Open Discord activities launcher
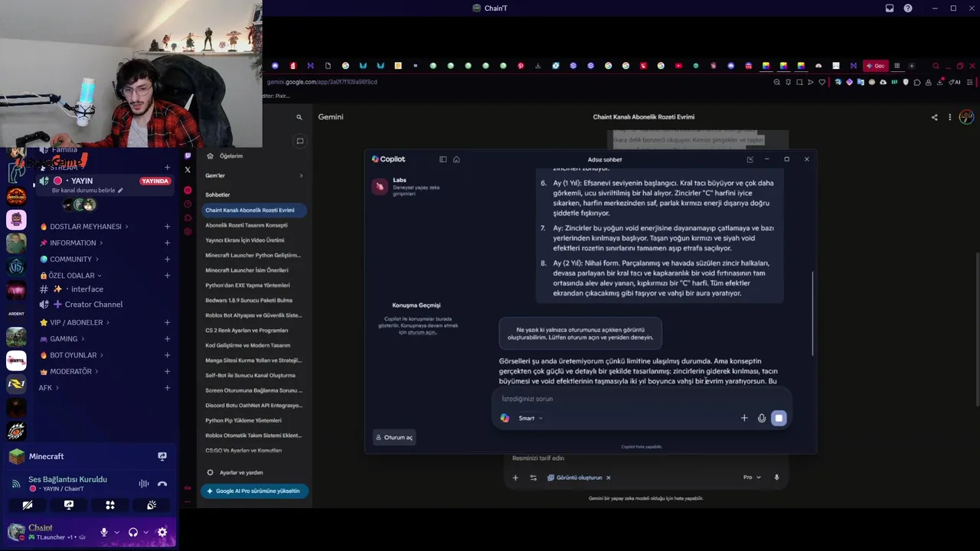The height and width of the screenshot is (551, 980). tap(110, 505)
